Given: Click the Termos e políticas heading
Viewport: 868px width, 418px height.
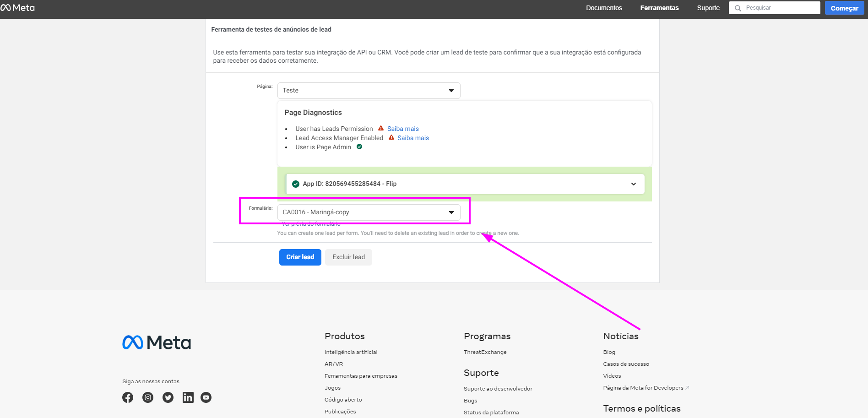Looking at the screenshot, I should tap(641, 408).
